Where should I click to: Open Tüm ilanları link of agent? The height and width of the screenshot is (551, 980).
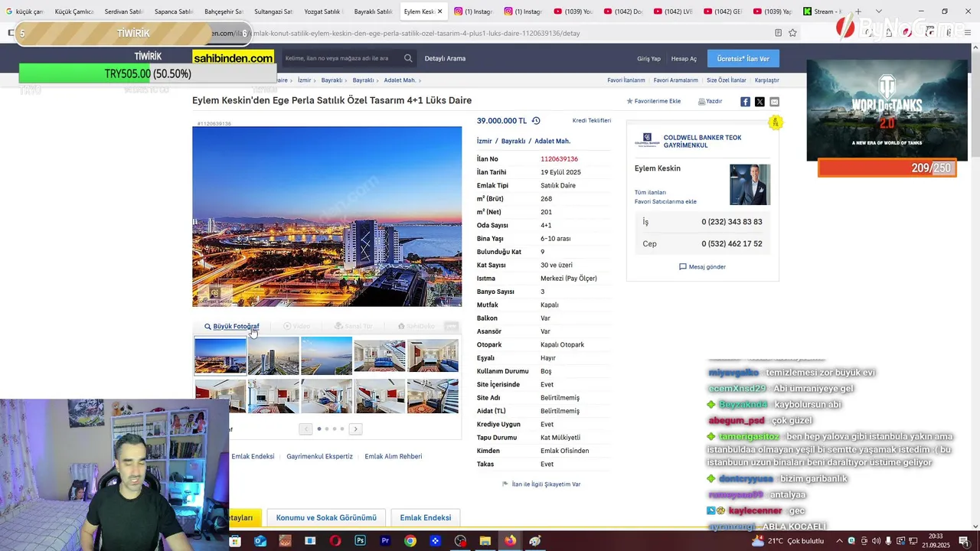click(650, 192)
